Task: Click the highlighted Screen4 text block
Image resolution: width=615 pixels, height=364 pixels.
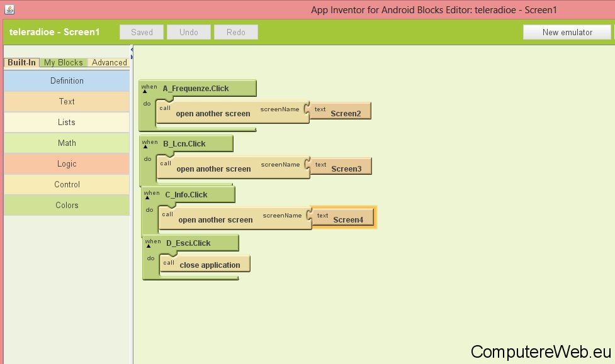Action: tap(343, 218)
